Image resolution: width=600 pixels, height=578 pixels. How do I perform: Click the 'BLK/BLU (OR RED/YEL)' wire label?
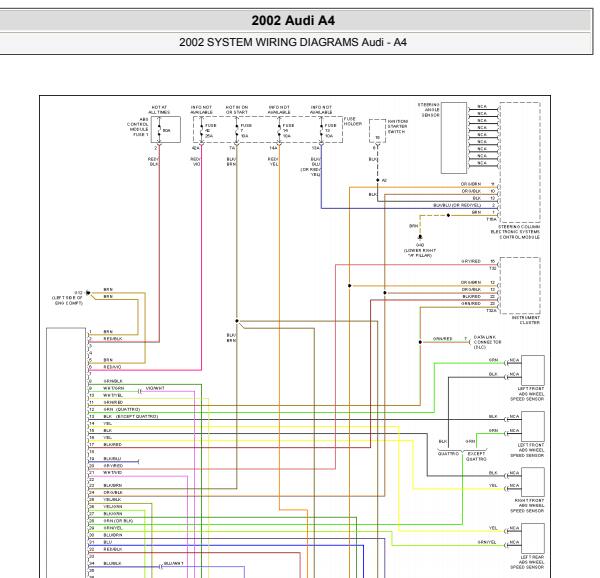click(457, 205)
